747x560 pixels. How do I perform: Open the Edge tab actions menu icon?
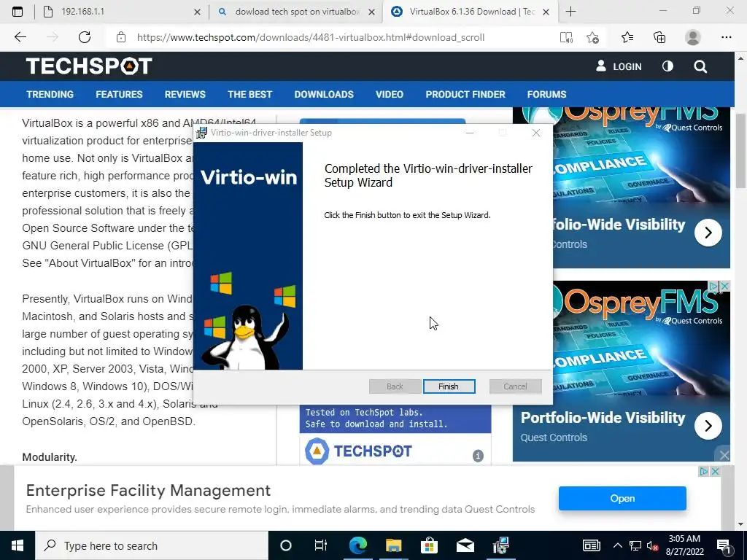18,12
